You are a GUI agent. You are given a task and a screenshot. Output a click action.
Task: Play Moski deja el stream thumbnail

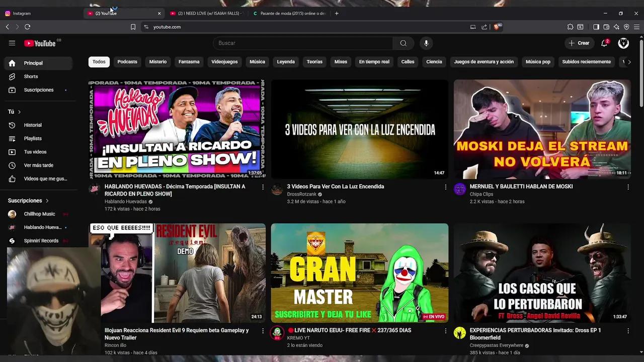tap(542, 129)
